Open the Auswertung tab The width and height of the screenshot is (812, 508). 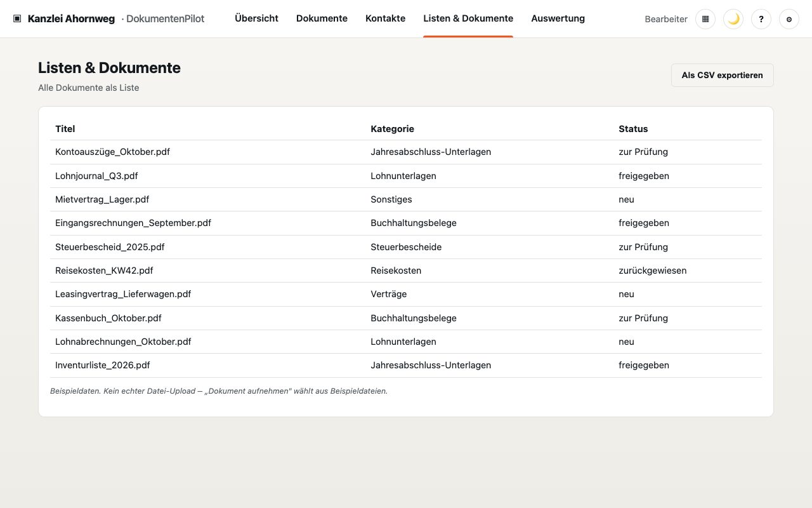pyautogui.click(x=558, y=18)
